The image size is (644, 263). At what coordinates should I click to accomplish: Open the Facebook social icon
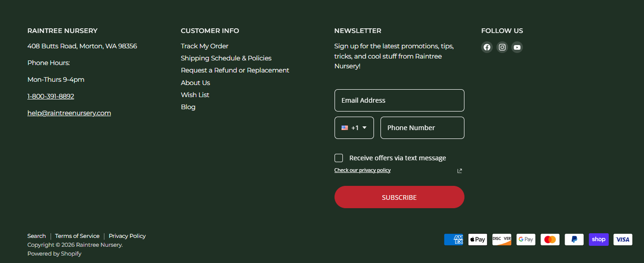(487, 47)
